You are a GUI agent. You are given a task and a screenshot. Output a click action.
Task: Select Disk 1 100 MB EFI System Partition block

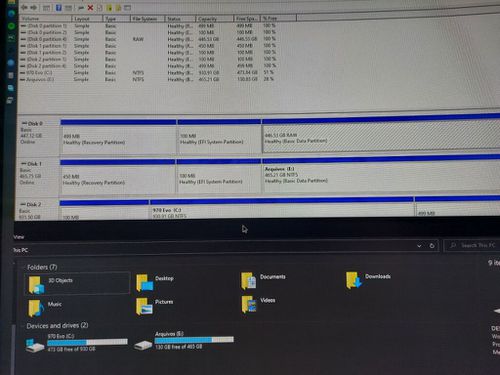pos(219,176)
